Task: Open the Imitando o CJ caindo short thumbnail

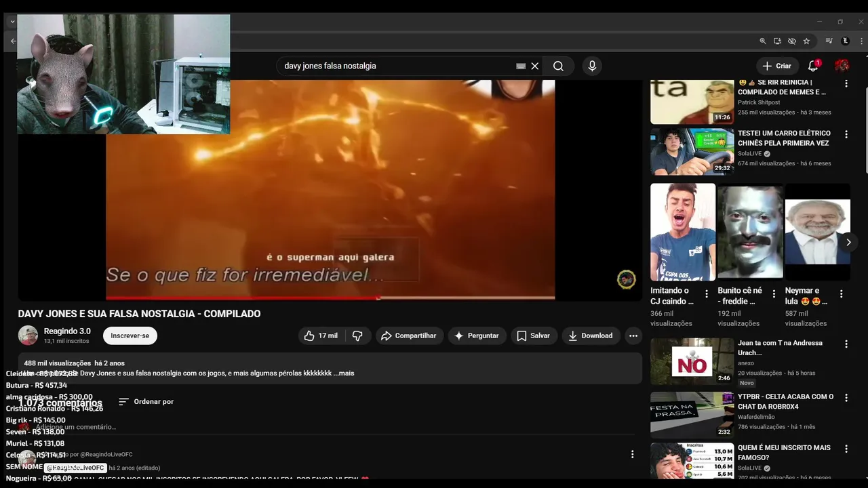Action: coord(683,232)
